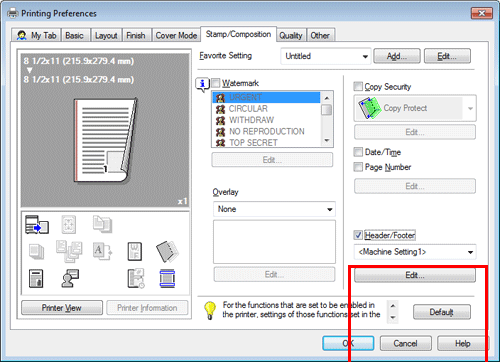Select NO REPRODUCTION watermark text
Image resolution: width=500 pixels, height=362 pixels.
coord(267,131)
